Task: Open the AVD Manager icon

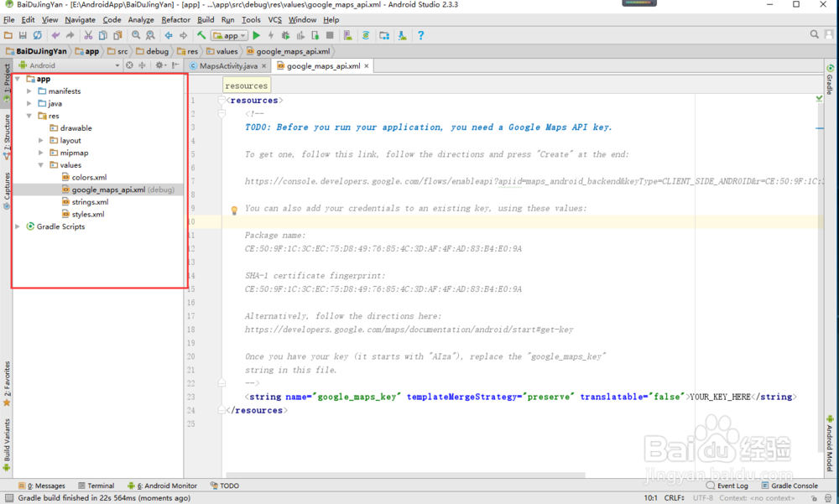Action: tap(348, 35)
